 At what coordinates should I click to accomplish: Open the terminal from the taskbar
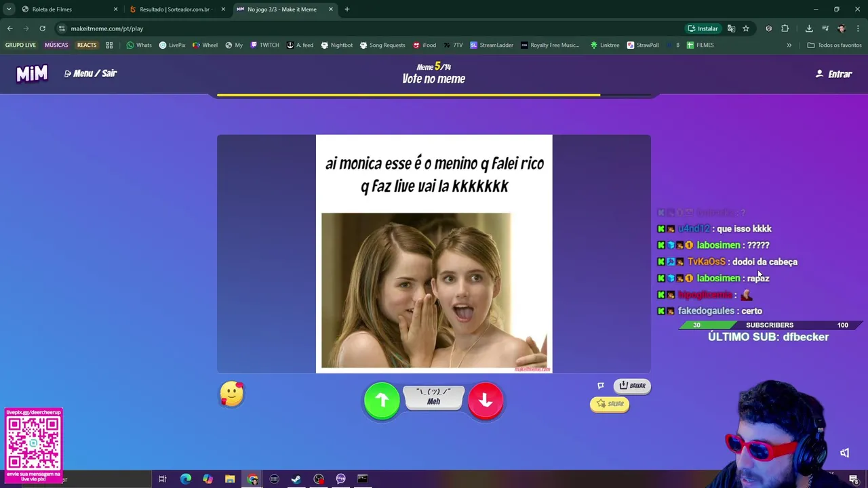363,479
